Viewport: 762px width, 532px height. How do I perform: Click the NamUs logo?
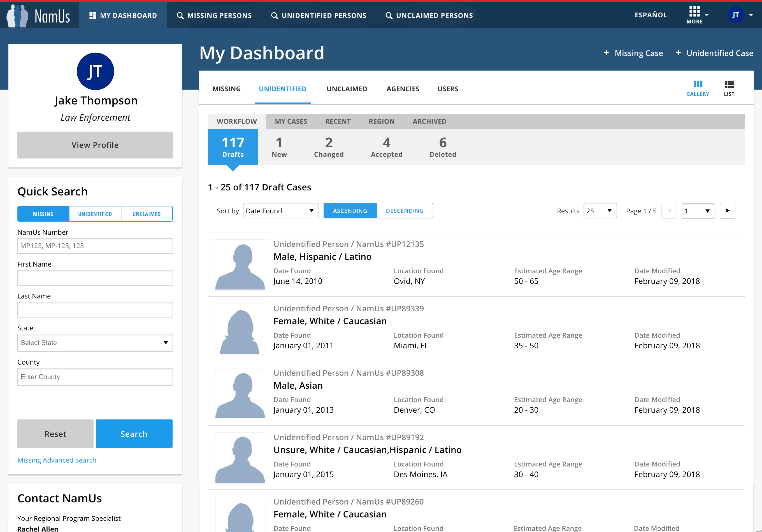pyautogui.click(x=39, y=15)
